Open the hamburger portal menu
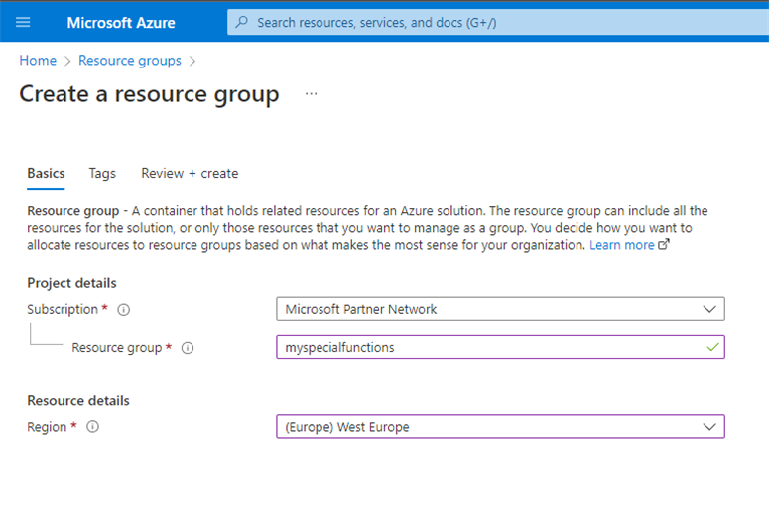This screenshot has width=769, height=532. click(x=23, y=22)
